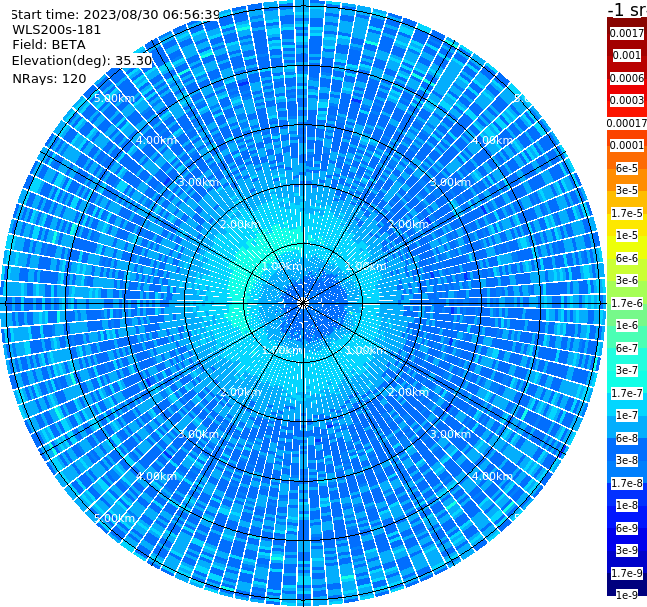Select the 1e-7 colorbar label
This screenshot has width=647, height=607.
[x=627, y=415]
